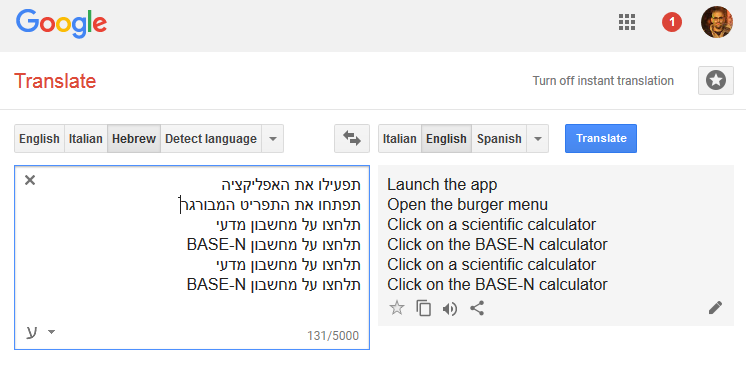Open the Phrasebook star button
746x368 pixels.
coord(716,81)
